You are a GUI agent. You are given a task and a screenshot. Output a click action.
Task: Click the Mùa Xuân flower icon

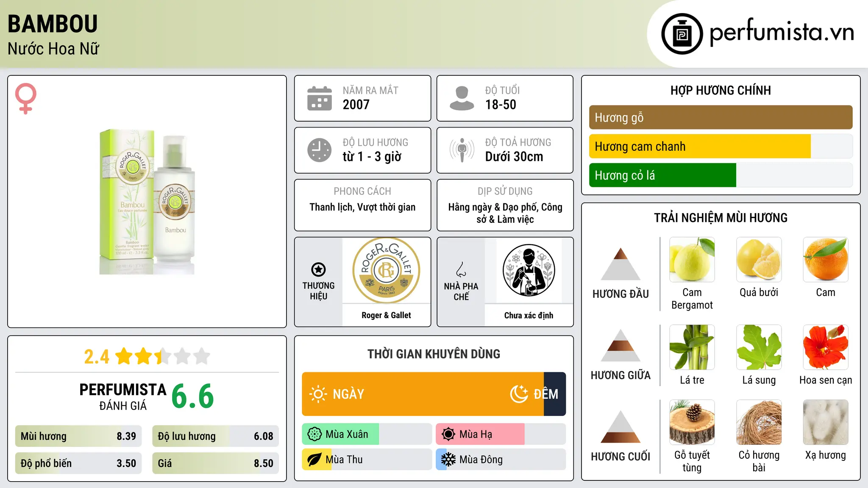[x=314, y=434]
